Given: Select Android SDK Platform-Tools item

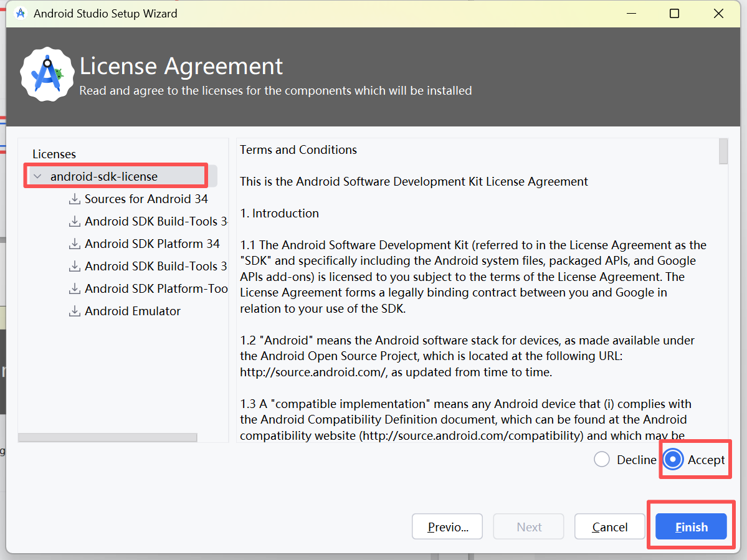Looking at the screenshot, I should pos(156,288).
